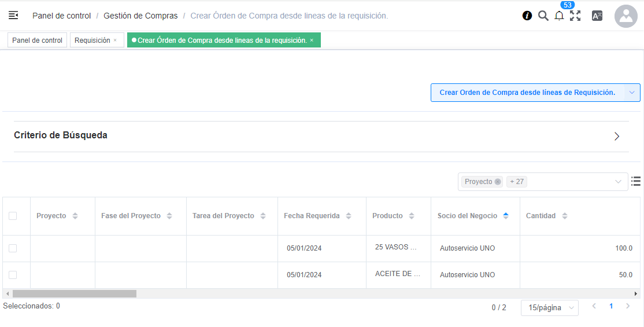
Task: Click Crear Orden de Compra desde líneas button
Action: pos(527,93)
